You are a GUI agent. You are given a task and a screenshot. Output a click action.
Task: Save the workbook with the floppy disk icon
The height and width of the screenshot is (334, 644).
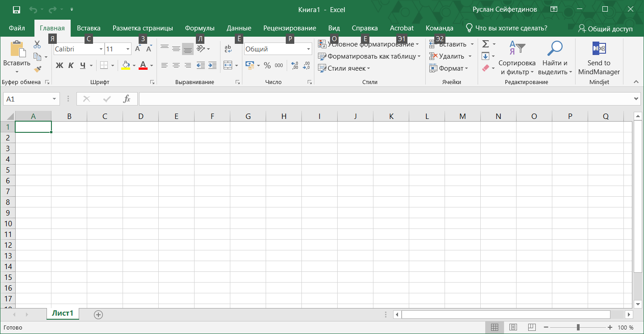click(16, 9)
